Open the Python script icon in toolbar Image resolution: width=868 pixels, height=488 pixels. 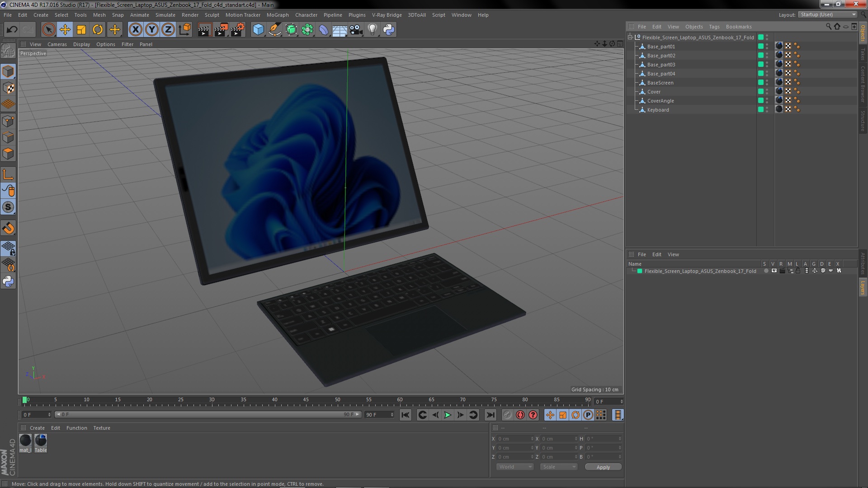[x=389, y=30]
